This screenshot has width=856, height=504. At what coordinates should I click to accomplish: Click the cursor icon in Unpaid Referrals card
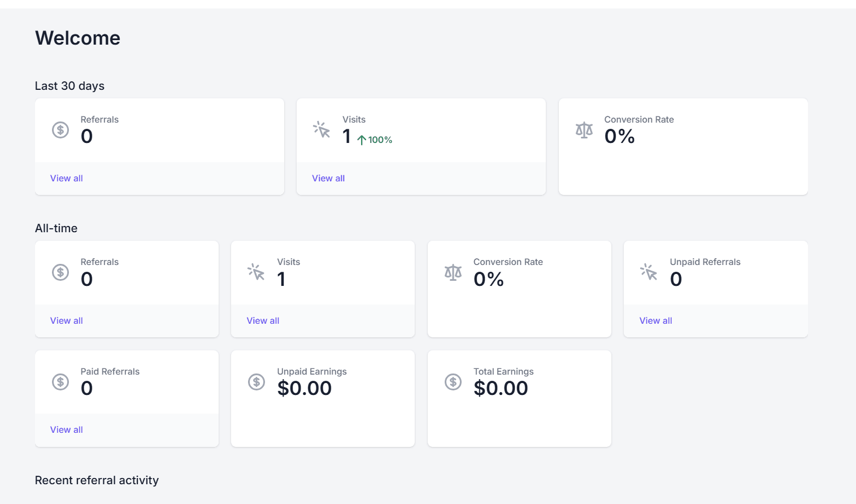click(649, 272)
